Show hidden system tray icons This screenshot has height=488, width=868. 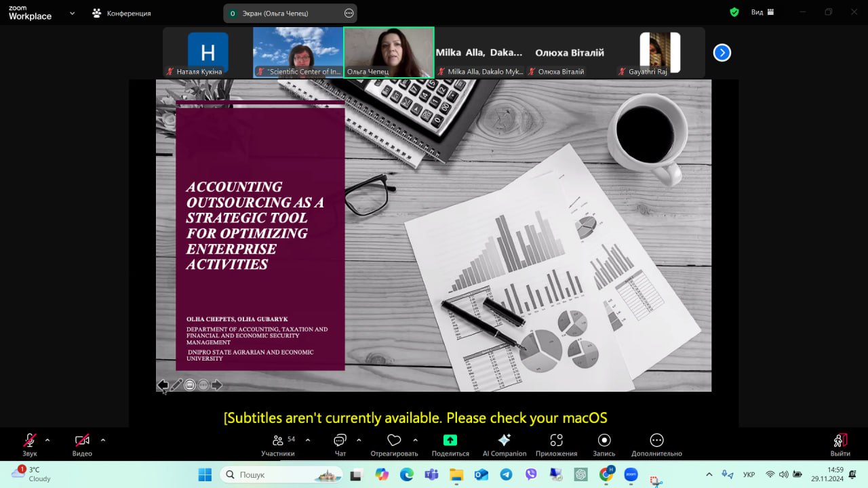709,474
